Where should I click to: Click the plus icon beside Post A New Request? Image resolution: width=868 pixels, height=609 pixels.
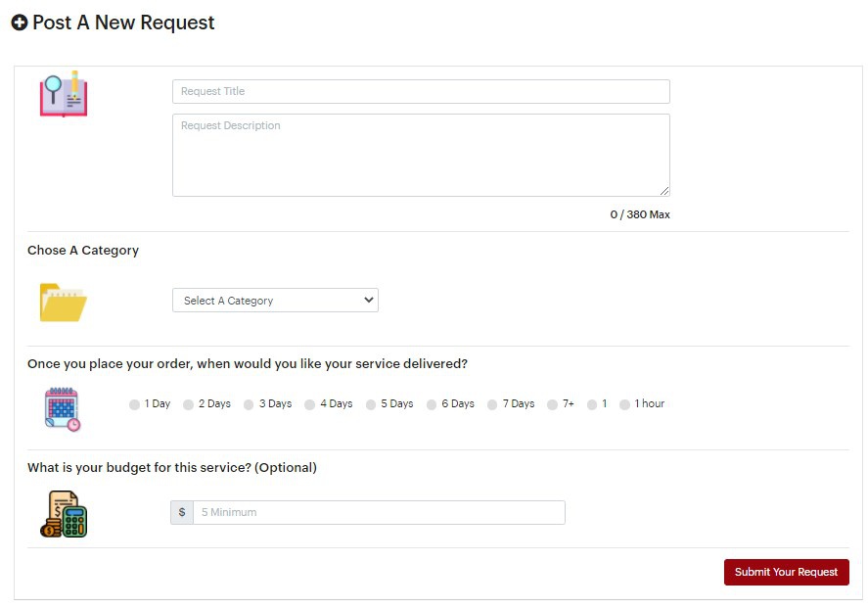click(x=20, y=23)
